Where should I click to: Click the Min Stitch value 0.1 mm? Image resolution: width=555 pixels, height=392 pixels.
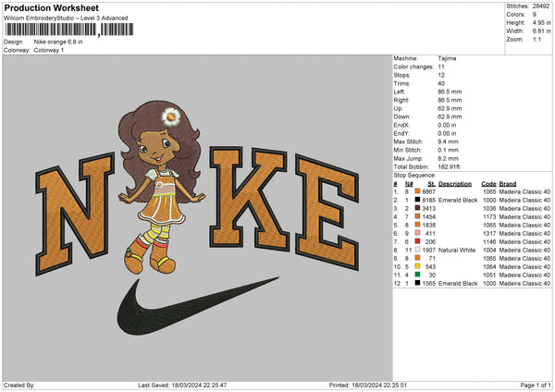click(448, 150)
